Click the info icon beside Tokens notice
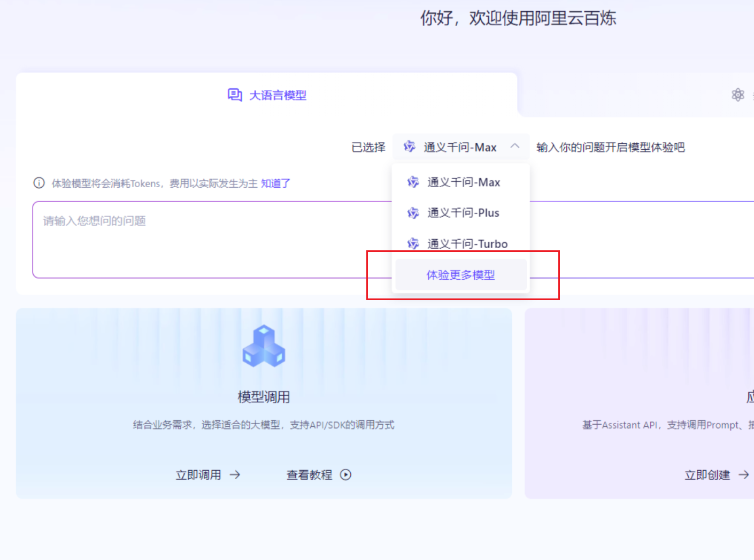The height and width of the screenshot is (560, 754). (39, 183)
